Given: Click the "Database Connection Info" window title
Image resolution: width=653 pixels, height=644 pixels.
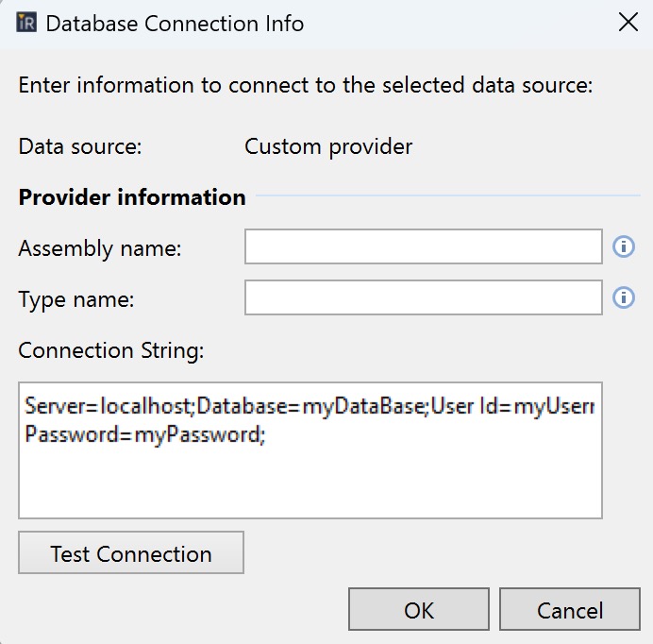Looking at the screenshot, I should point(175,24).
